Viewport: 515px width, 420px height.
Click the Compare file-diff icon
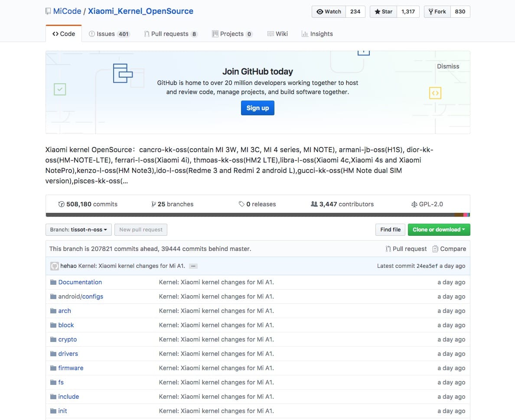(435, 249)
